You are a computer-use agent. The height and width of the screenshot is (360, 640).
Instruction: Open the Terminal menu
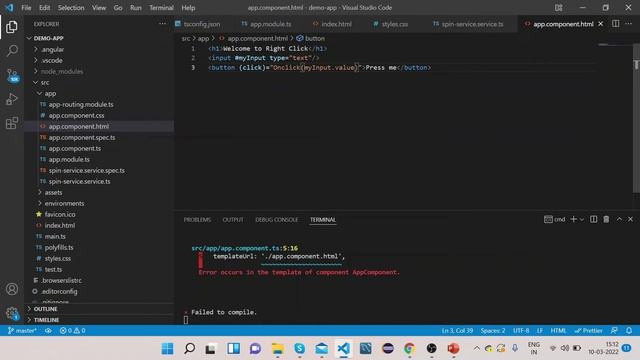click(161, 8)
